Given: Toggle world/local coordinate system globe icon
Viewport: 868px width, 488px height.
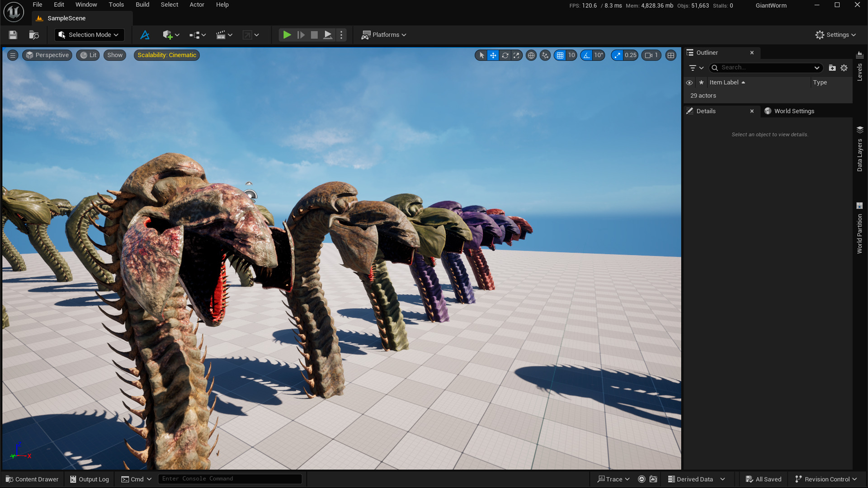Looking at the screenshot, I should tap(531, 55).
